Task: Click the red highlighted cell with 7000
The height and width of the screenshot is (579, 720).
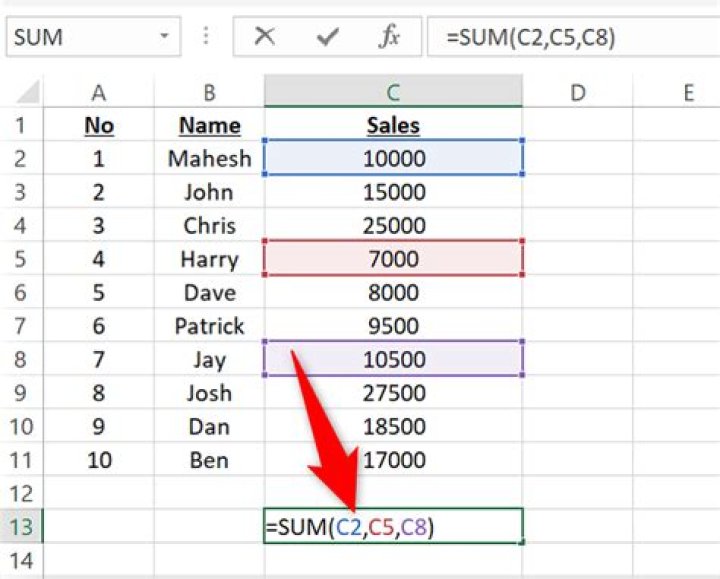Action: tap(393, 259)
